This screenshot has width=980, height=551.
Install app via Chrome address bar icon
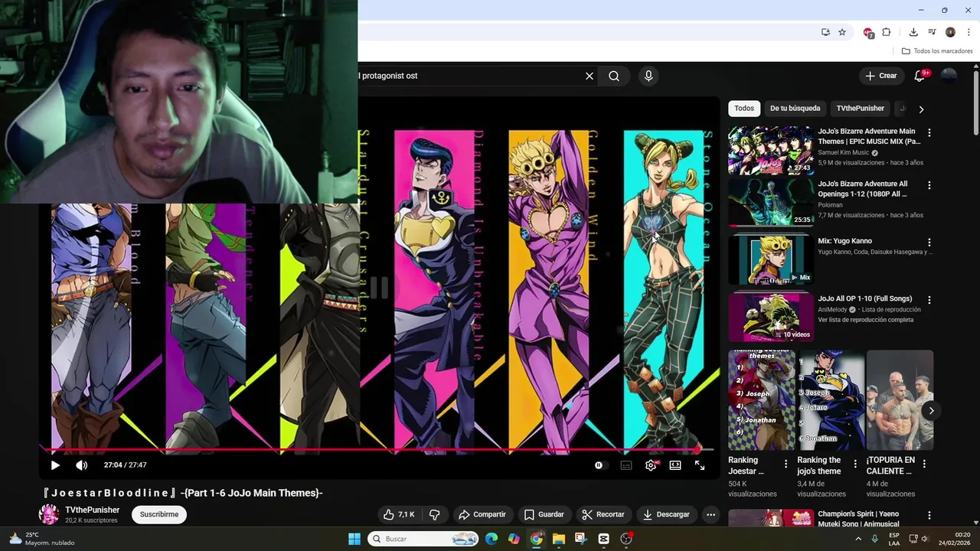(825, 32)
